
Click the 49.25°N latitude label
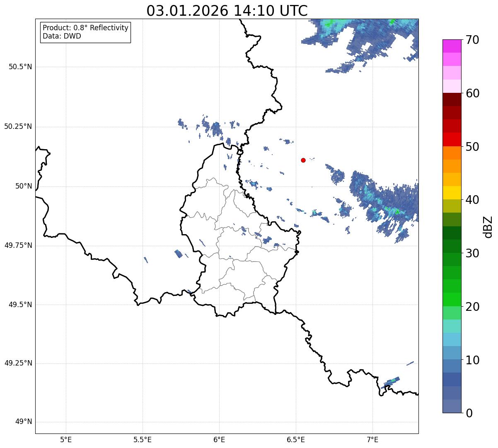[18, 363]
